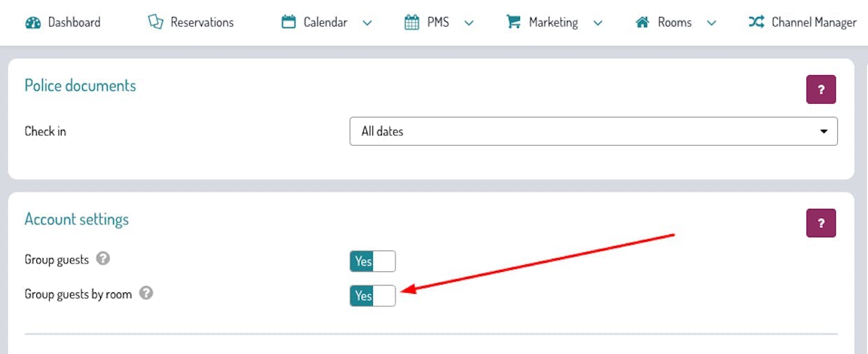
Task: Toggle the Group guests switch
Action: pos(372,261)
